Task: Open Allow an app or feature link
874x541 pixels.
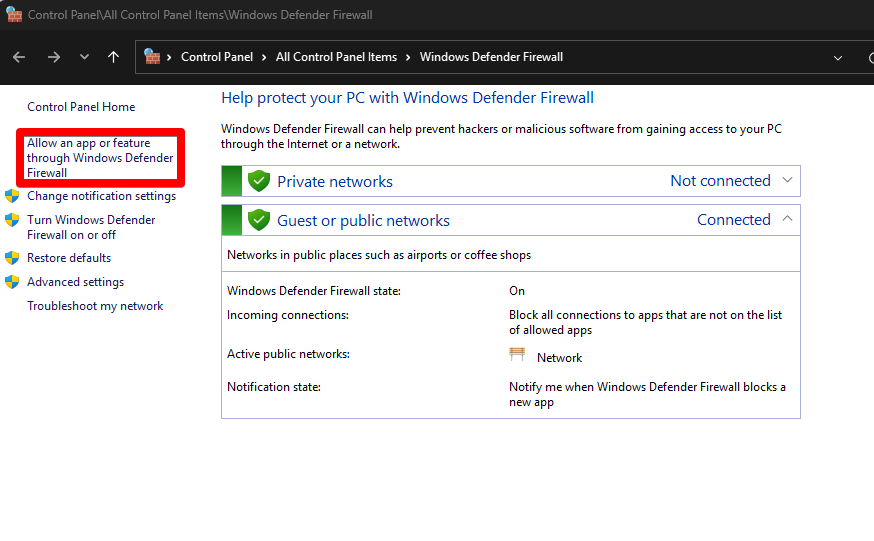Action: click(x=99, y=158)
